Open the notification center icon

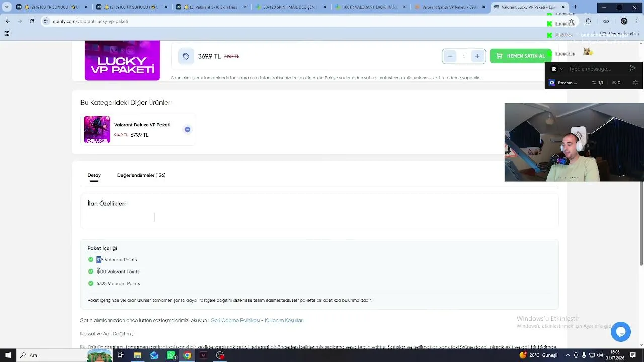[633, 355]
